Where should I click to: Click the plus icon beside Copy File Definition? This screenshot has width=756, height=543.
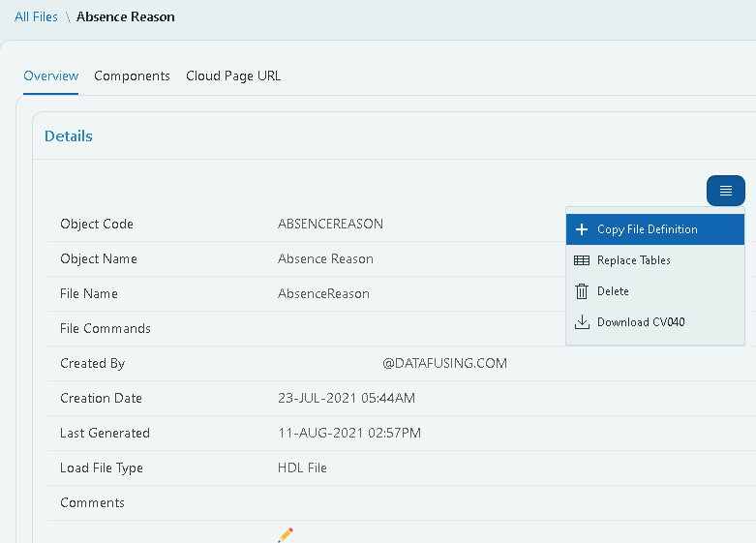tap(582, 229)
